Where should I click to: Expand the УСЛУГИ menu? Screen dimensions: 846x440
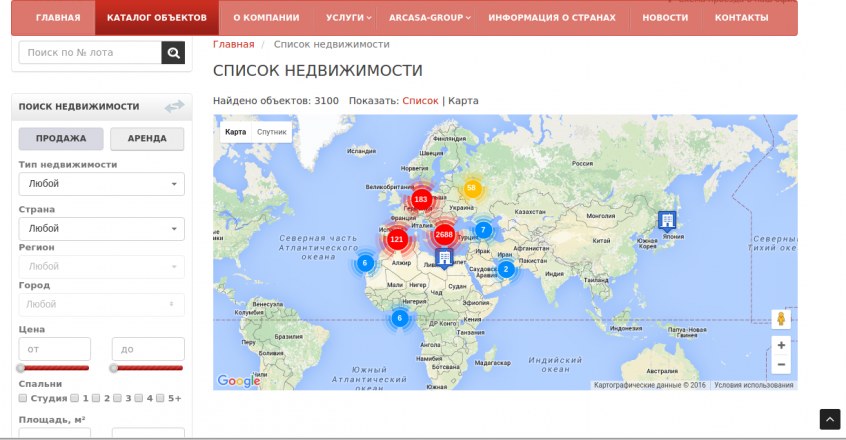point(348,18)
